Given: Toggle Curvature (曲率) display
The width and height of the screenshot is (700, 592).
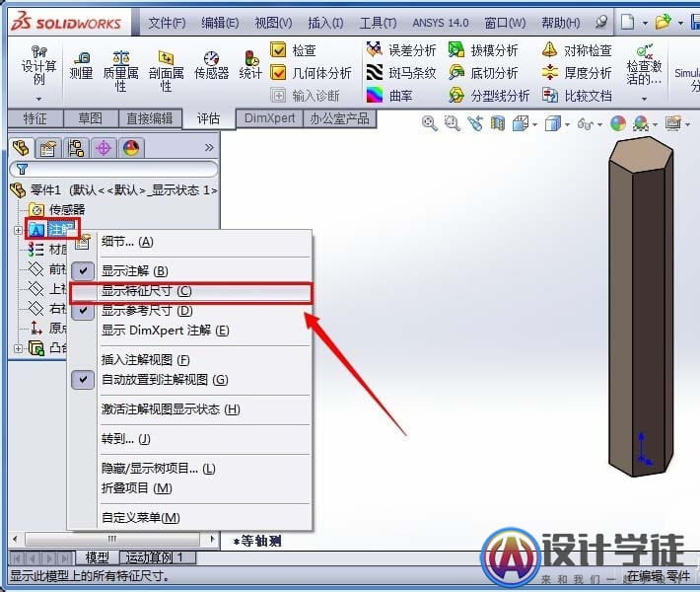Looking at the screenshot, I should coord(389,95).
